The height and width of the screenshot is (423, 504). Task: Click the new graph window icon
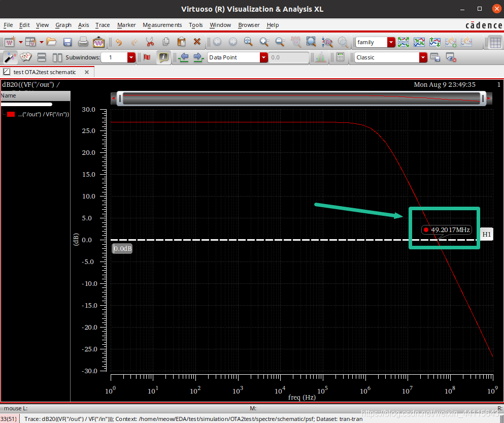(10, 42)
